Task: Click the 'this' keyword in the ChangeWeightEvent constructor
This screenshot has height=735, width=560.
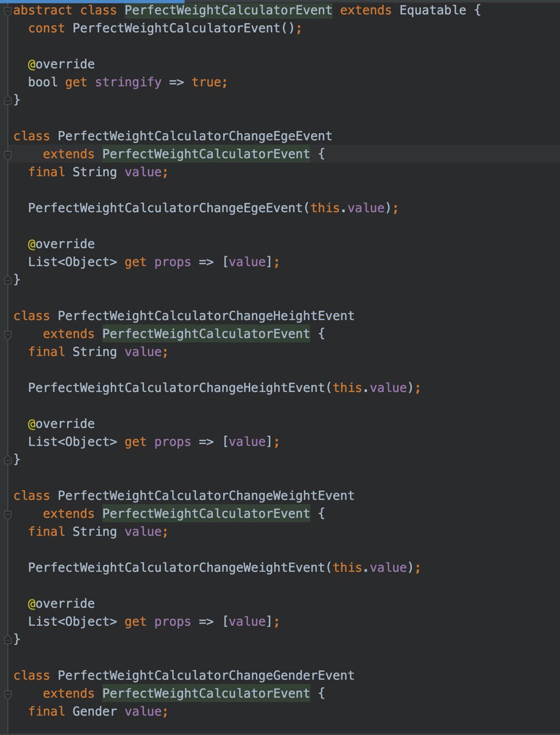Action: coord(348,567)
